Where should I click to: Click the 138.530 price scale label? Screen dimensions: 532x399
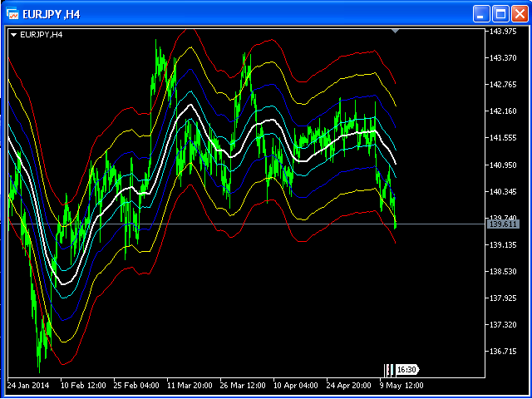pyautogui.click(x=503, y=272)
